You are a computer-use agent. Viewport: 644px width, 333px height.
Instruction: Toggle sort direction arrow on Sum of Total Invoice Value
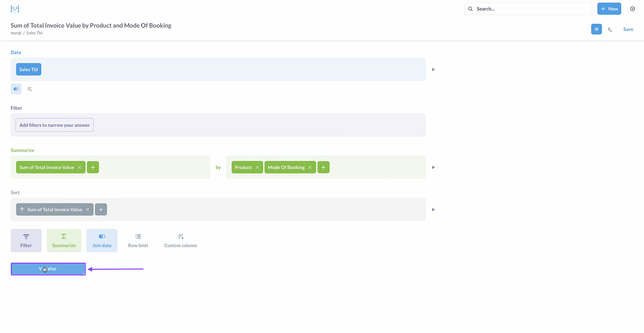point(23,210)
